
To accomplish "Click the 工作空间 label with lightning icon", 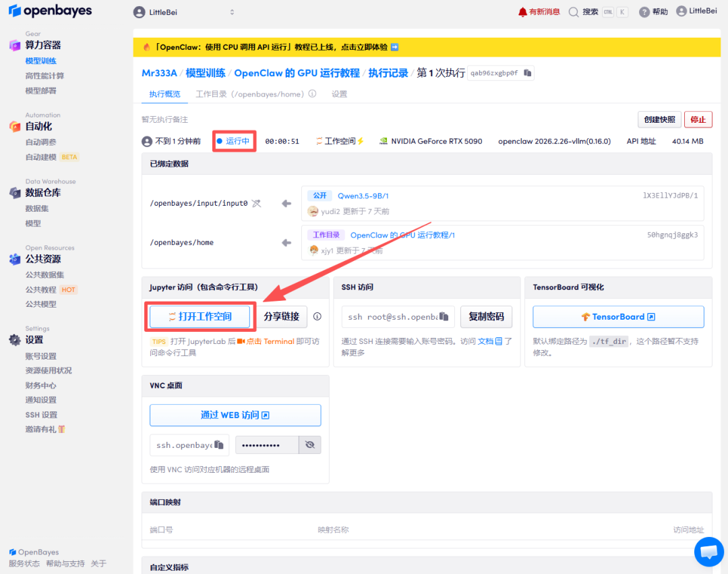I will point(340,141).
